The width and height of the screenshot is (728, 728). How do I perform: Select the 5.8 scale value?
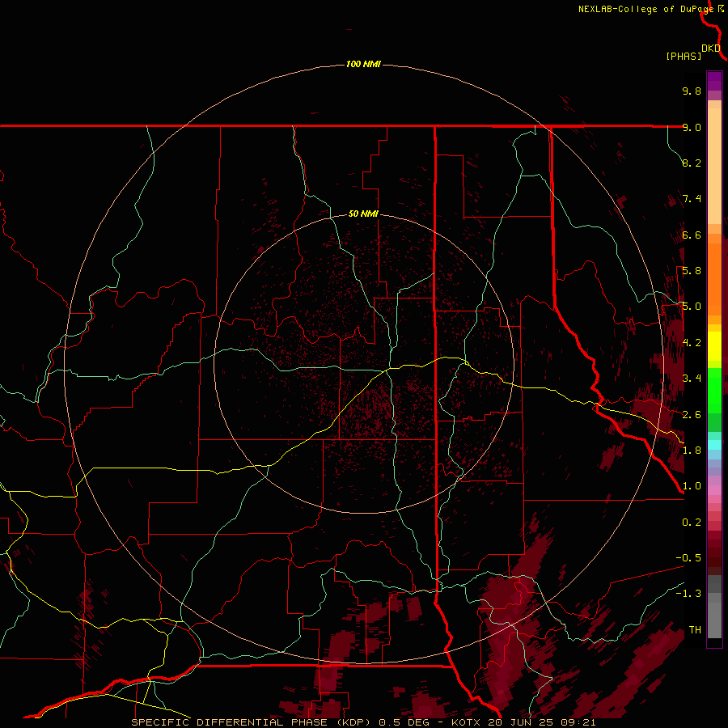point(692,271)
